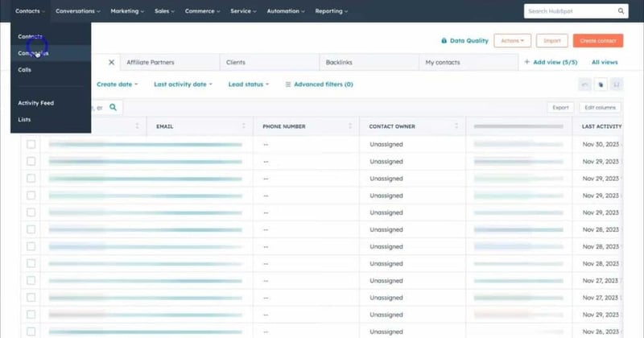Viewport: 644px width, 338px height.
Task: Click the clone view icon
Action: [x=601, y=84]
